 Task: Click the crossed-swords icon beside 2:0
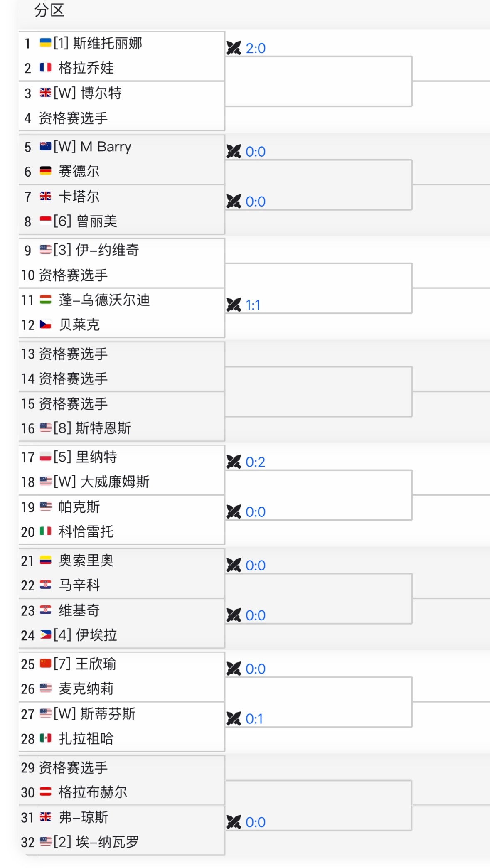234,48
